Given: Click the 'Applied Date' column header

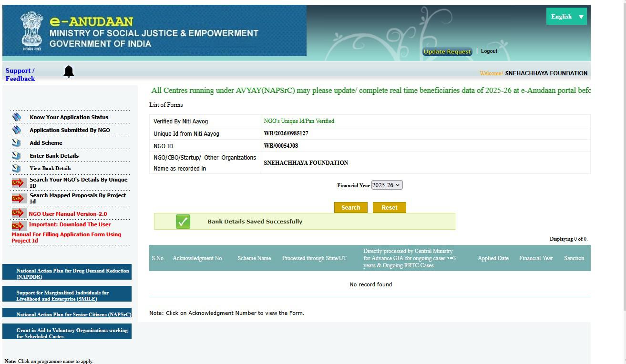Looking at the screenshot, I should point(493,258).
